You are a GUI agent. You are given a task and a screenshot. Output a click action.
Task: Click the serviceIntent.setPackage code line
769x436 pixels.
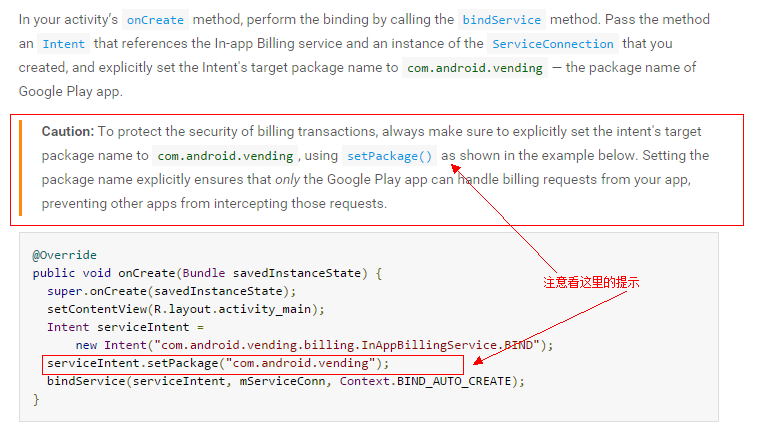(218, 363)
